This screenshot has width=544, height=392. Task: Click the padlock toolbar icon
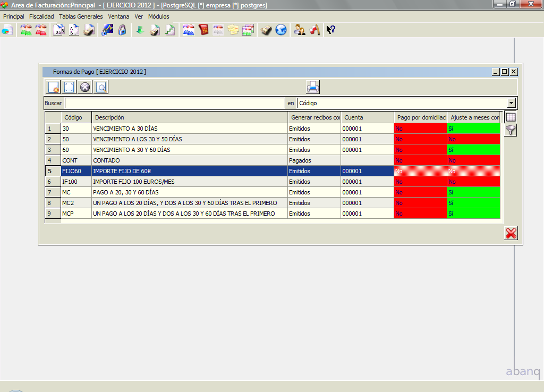[122, 30]
